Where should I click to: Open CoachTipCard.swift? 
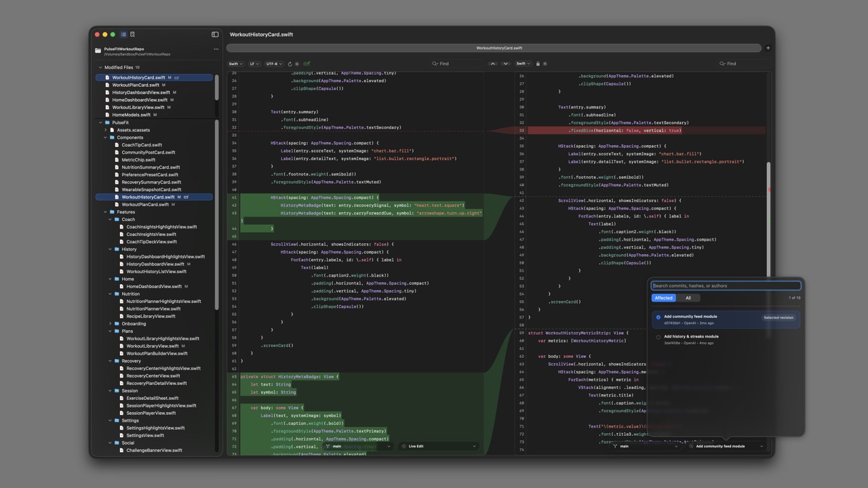coord(142,145)
